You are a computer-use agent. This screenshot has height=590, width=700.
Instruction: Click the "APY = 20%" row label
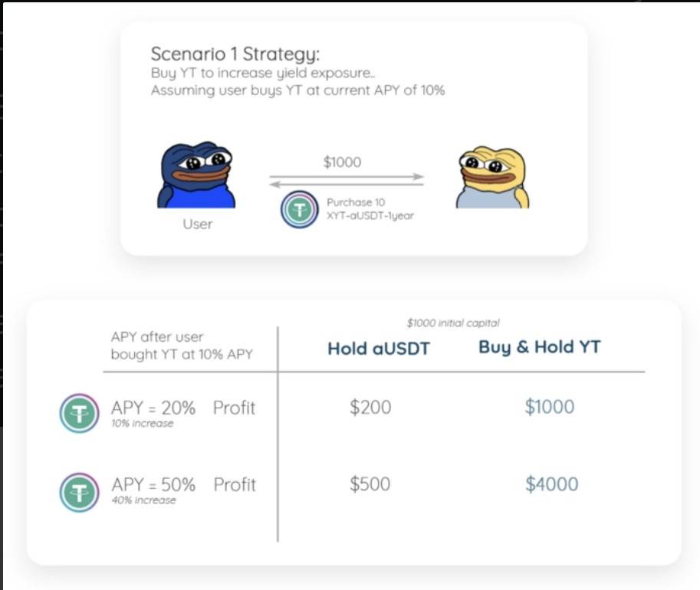[x=153, y=408]
